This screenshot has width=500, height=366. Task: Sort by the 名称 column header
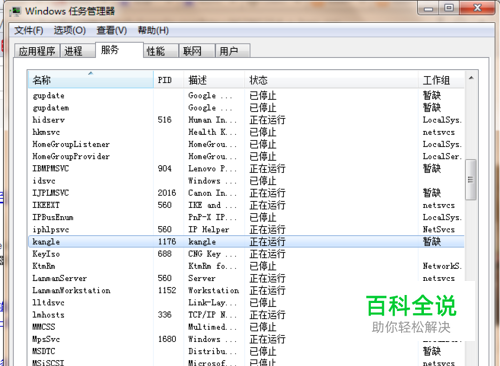click(91, 80)
